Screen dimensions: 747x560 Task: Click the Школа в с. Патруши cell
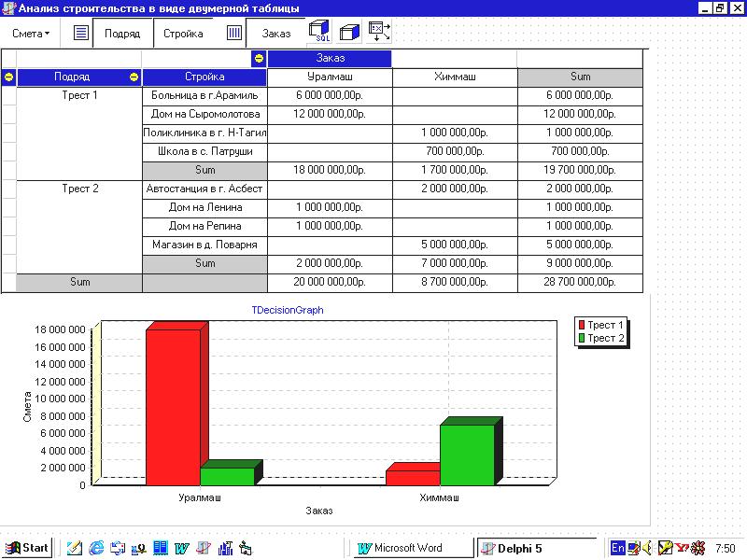pos(204,151)
